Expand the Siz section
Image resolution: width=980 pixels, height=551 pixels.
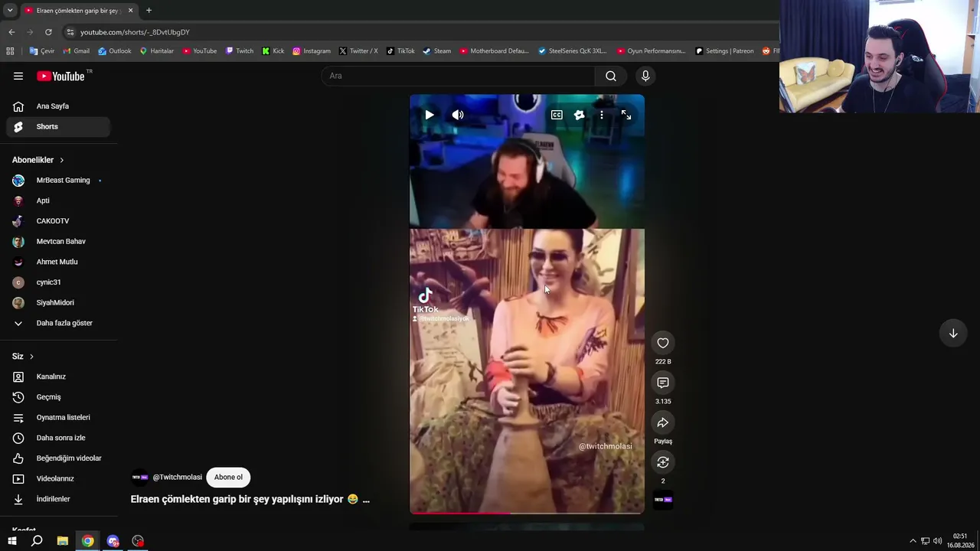[23, 357]
